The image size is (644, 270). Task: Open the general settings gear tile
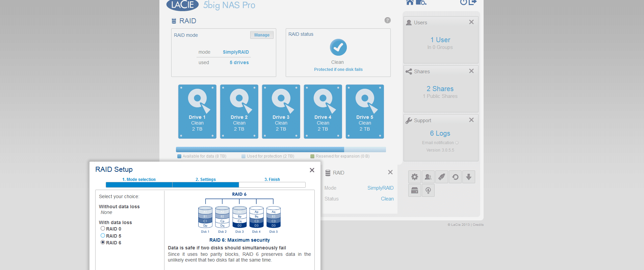coord(415,177)
